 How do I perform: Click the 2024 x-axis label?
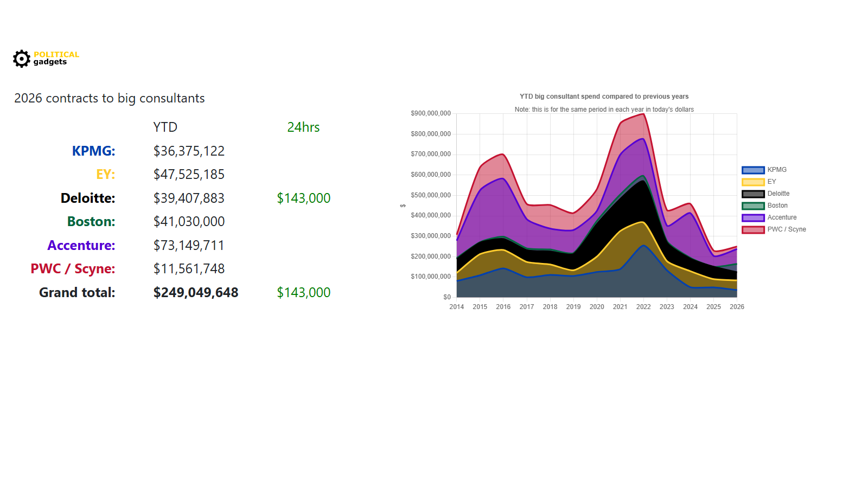click(x=690, y=307)
